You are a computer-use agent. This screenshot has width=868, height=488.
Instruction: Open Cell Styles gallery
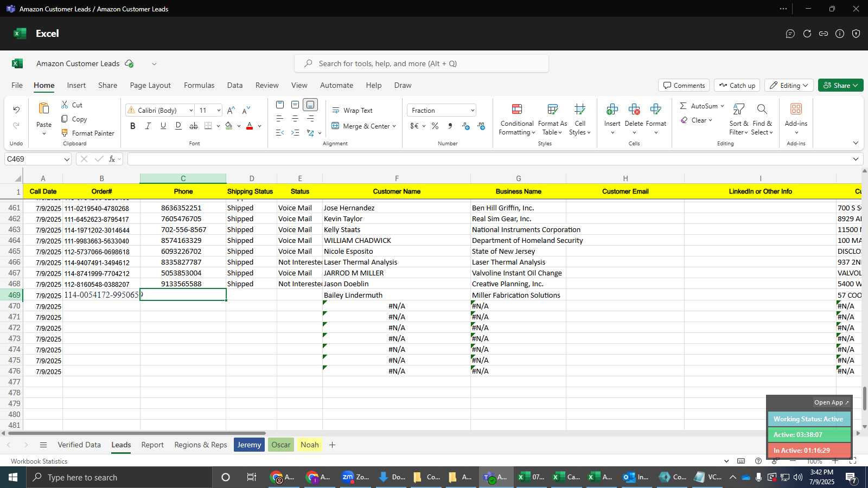580,119
